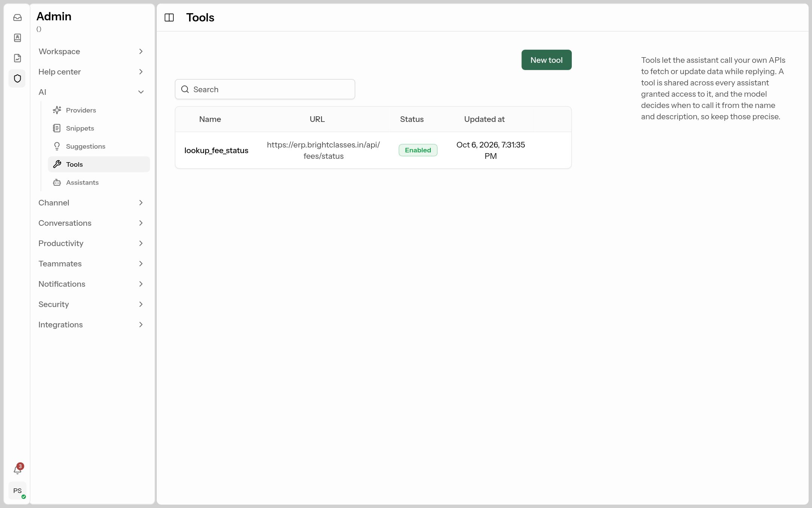Expand the Conversations section
This screenshot has height=508, width=812.
[x=91, y=223]
